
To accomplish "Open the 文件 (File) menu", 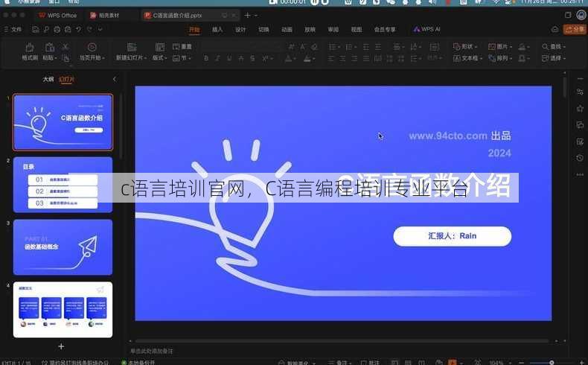I will pyautogui.click(x=13, y=29).
